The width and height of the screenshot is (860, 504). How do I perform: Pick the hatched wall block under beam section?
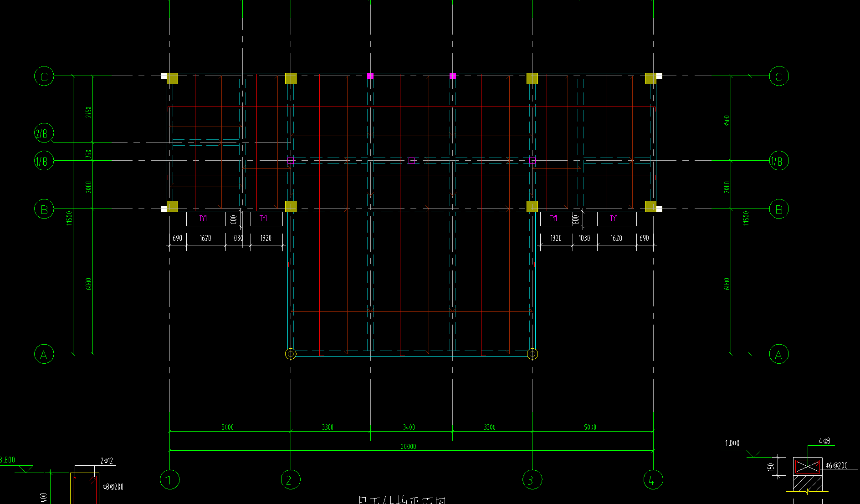(x=808, y=484)
